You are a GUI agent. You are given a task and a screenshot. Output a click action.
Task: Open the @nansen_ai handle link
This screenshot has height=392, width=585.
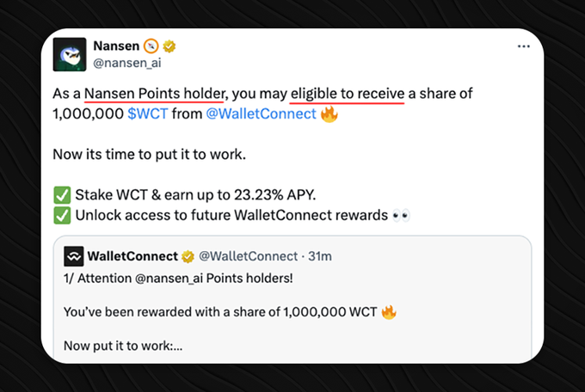click(126, 63)
